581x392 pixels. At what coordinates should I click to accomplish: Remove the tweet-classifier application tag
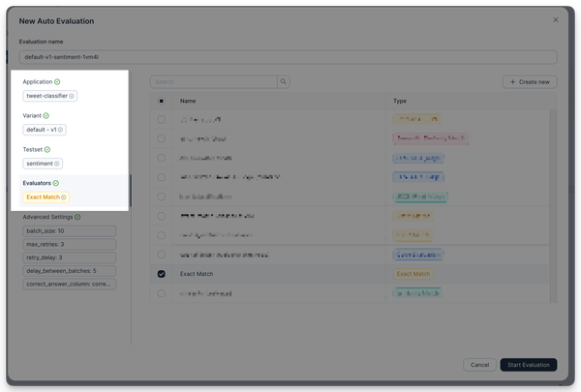coord(72,96)
